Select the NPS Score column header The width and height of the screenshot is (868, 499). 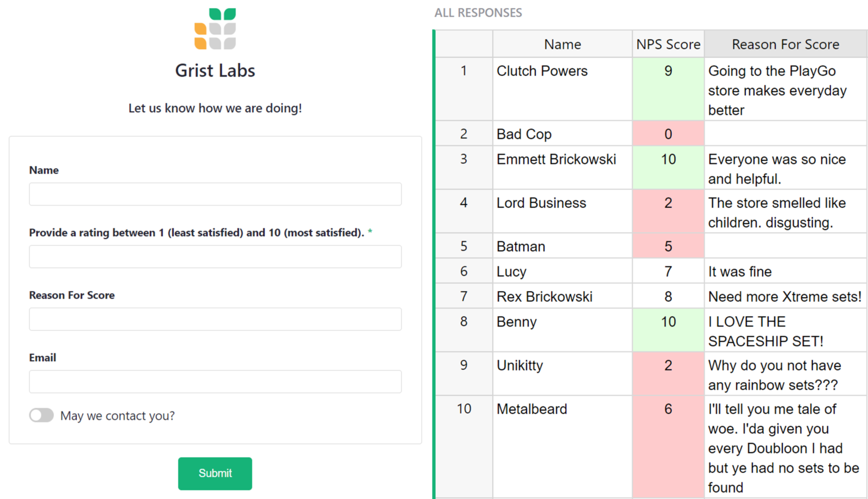pyautogui.click(x=668, y=44)
